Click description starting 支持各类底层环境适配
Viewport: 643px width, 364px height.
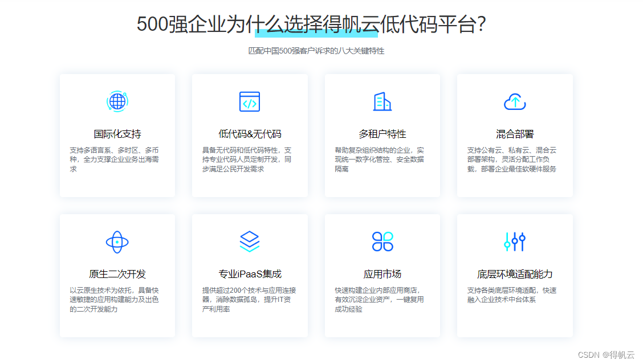(x=512, y=295)
